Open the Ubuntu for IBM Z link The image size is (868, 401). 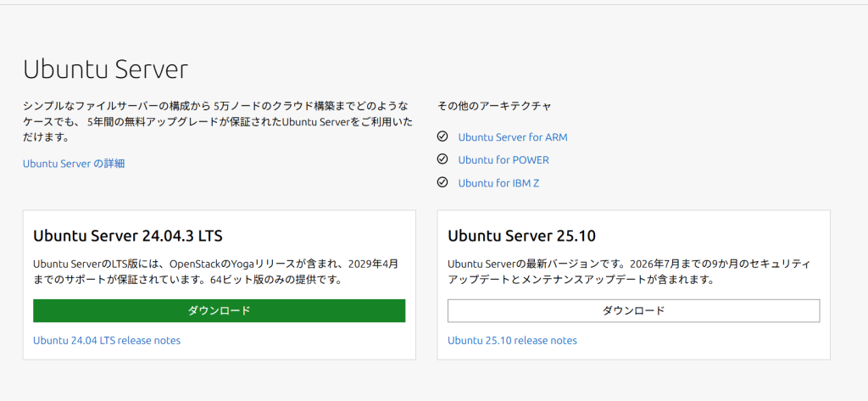(498, 183)
